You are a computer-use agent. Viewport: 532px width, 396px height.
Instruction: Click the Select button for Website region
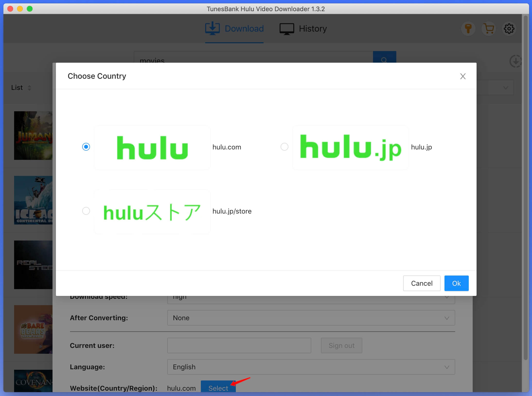(x=218, y=388)
